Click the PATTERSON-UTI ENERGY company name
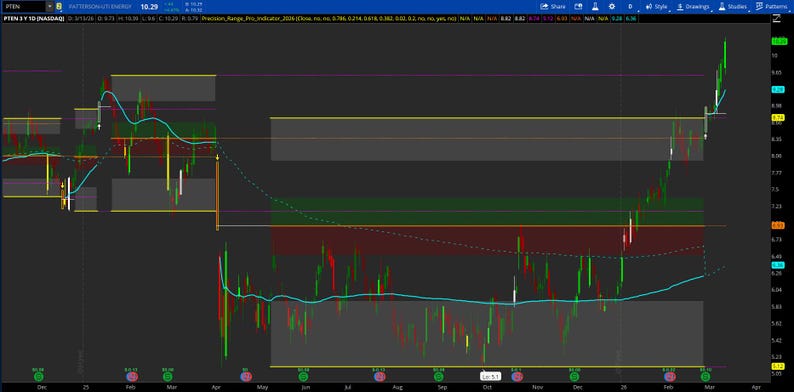This screenshot has width=794, height=392. pos(99,7)
